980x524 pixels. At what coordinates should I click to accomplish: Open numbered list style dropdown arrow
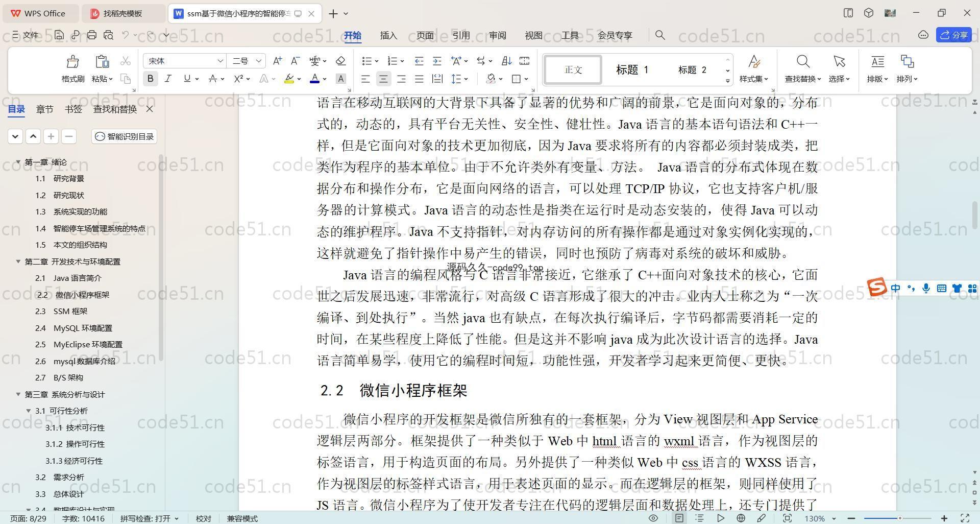(x=402, y=61)
